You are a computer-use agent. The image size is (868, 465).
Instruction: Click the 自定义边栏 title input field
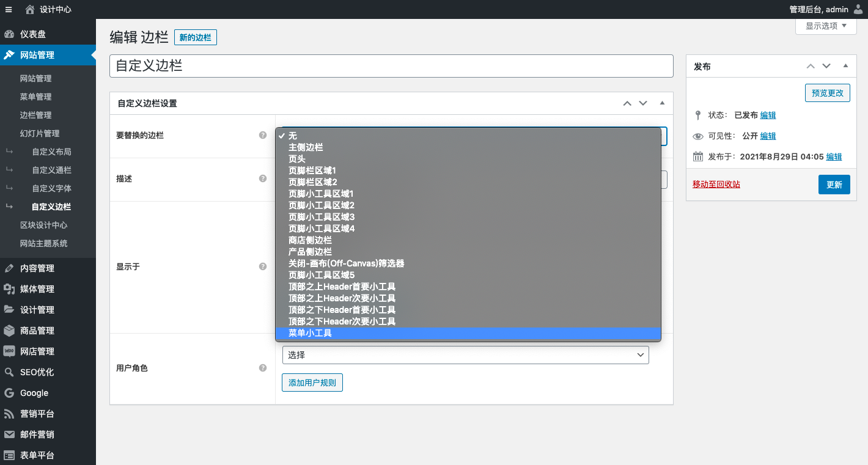tap(391, 66)
